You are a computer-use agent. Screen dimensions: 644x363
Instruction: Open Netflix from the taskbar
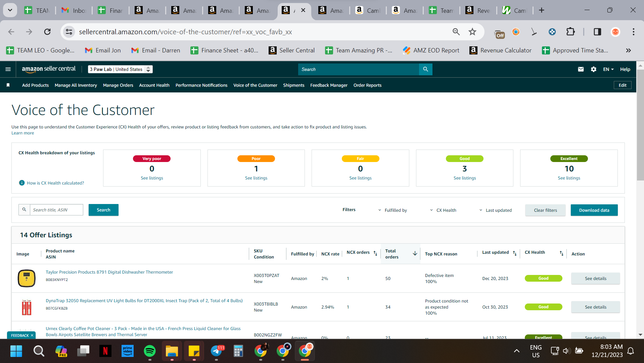coord(105,351)
